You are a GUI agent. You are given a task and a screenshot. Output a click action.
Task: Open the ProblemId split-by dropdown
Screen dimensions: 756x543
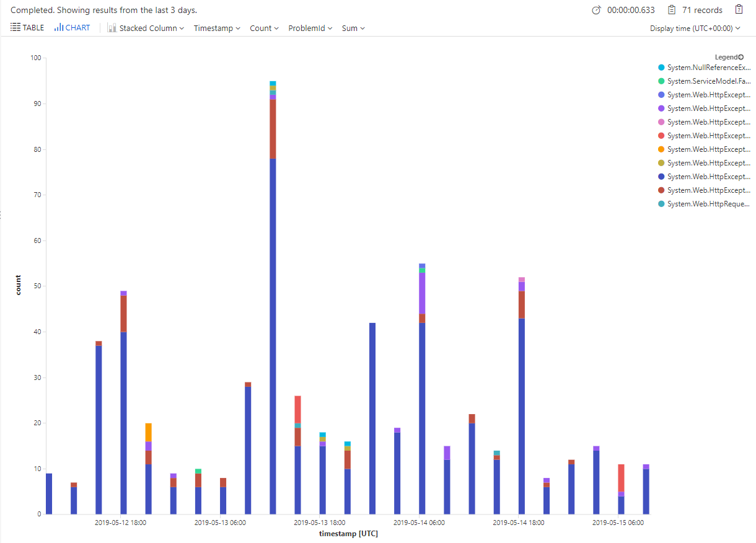310,28
